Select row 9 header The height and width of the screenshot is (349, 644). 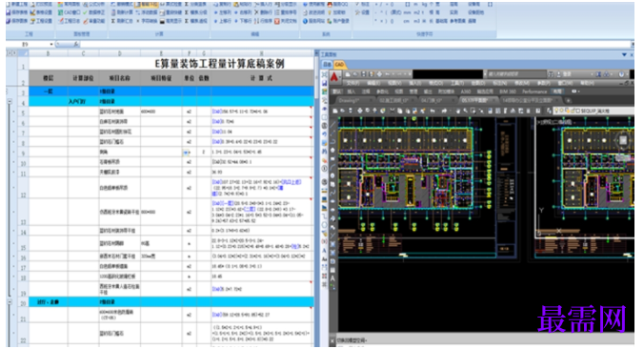pos(23,153)
